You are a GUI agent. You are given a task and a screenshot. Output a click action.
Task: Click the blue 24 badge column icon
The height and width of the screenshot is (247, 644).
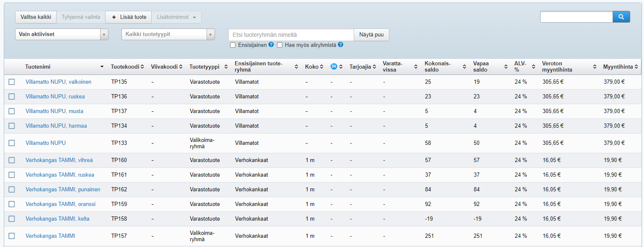pyautogui.click(x=334, y=67)
